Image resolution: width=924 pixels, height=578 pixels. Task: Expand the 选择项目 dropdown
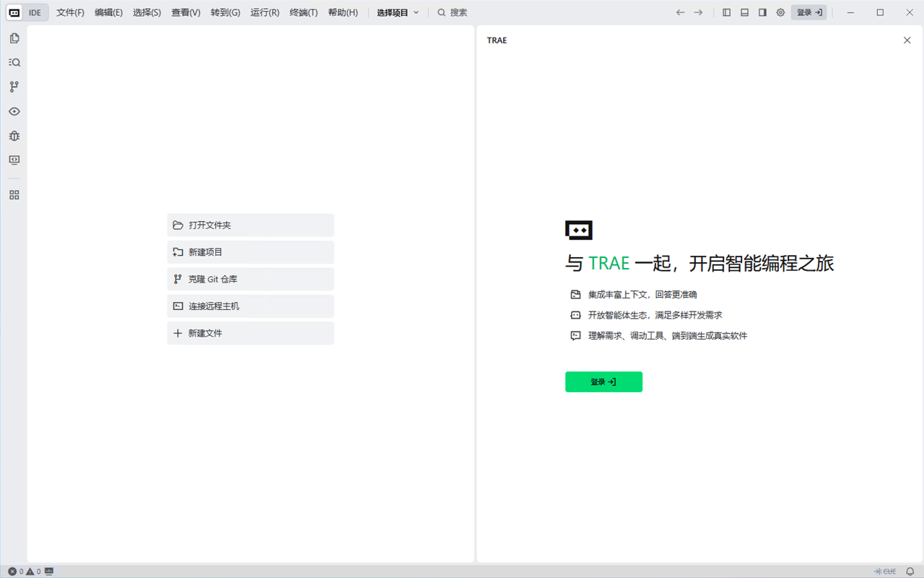click(398, 12)
